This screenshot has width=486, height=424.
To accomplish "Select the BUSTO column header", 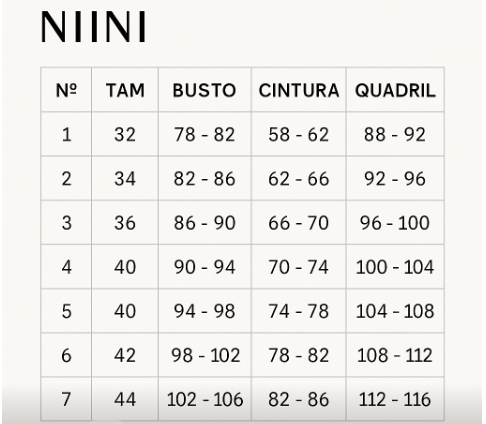I will [x=204, y=90].
